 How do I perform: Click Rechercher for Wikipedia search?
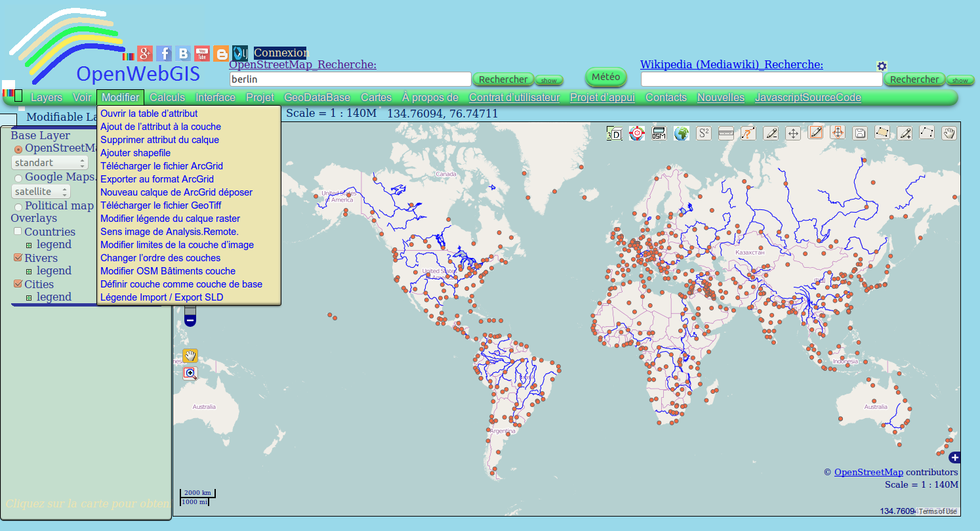pyautogui.click(x=914, y=79)
